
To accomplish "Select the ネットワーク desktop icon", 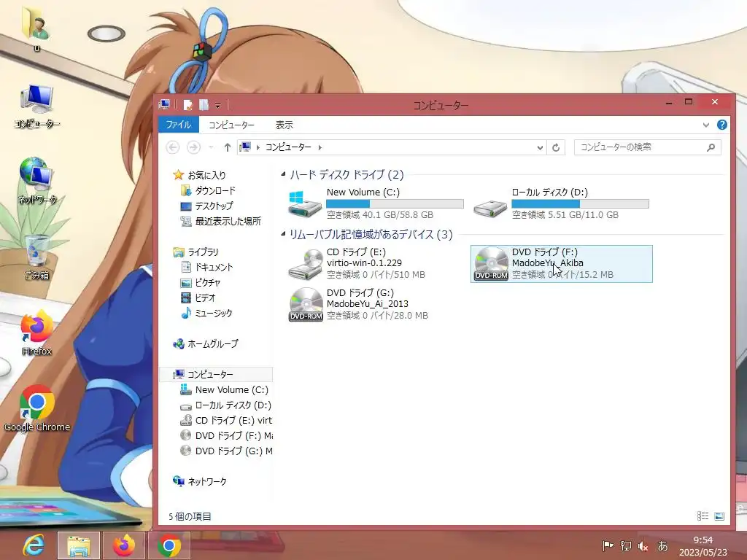I will tap(36, 181).
